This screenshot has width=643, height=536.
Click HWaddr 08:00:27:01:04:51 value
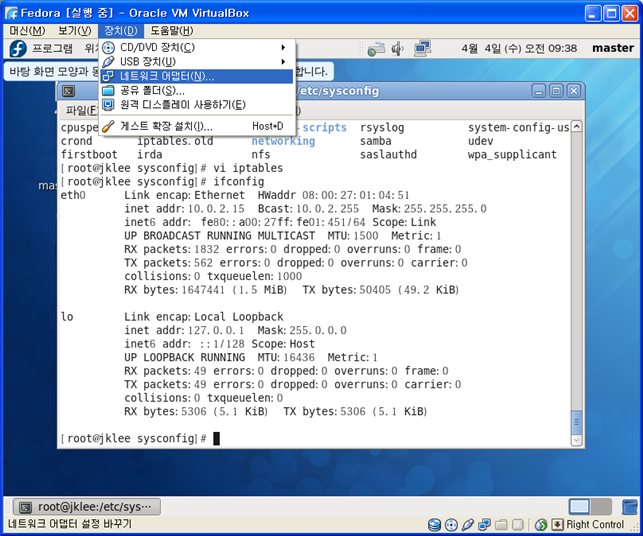click(356, 195)
